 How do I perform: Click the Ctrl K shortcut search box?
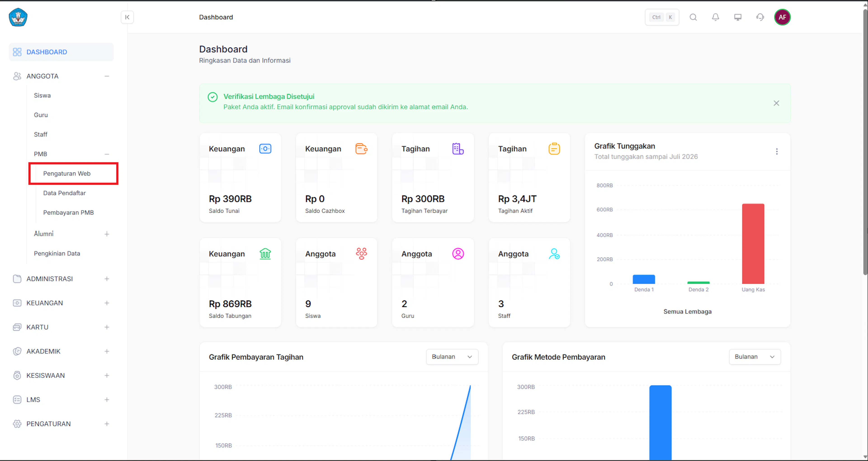coord(662,17)
